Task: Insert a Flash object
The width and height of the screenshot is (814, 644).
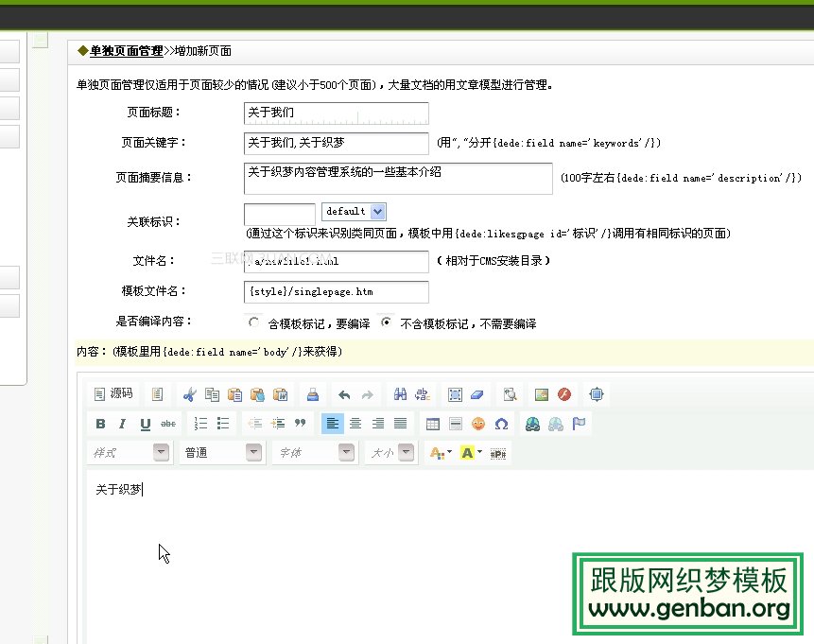Action: (x=563, y=394)
